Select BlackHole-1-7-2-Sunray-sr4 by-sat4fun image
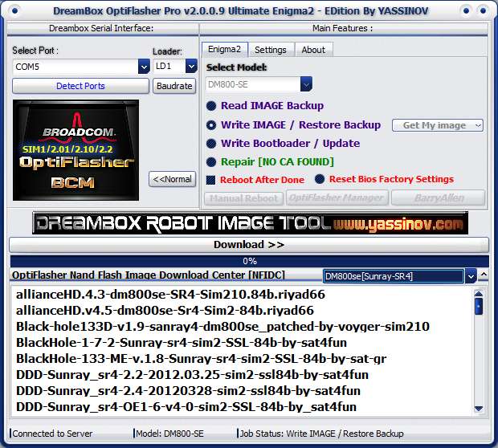Viewport: 498px width, 448px height. click(x=182, y=343)
